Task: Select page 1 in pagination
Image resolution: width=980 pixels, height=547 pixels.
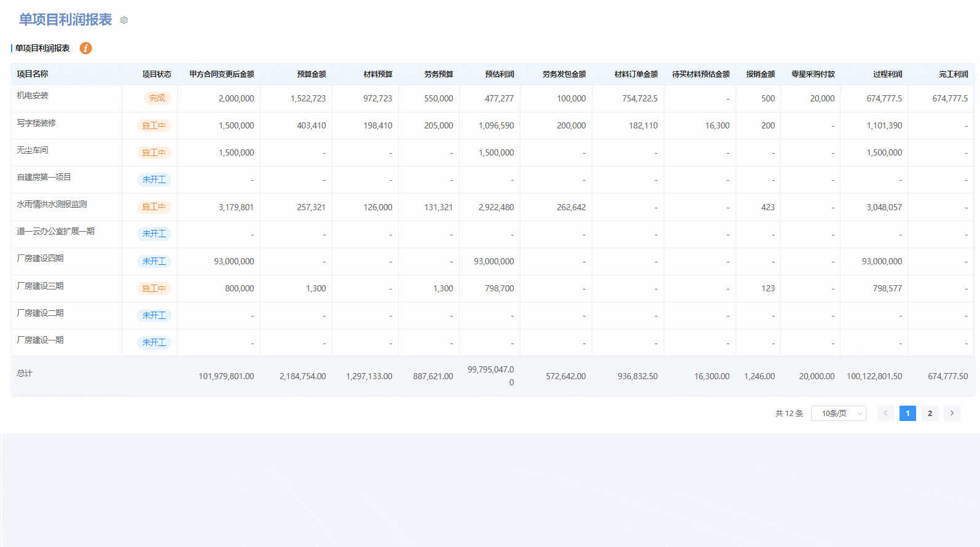Action: pyautogui.click(x=907, y=414)
